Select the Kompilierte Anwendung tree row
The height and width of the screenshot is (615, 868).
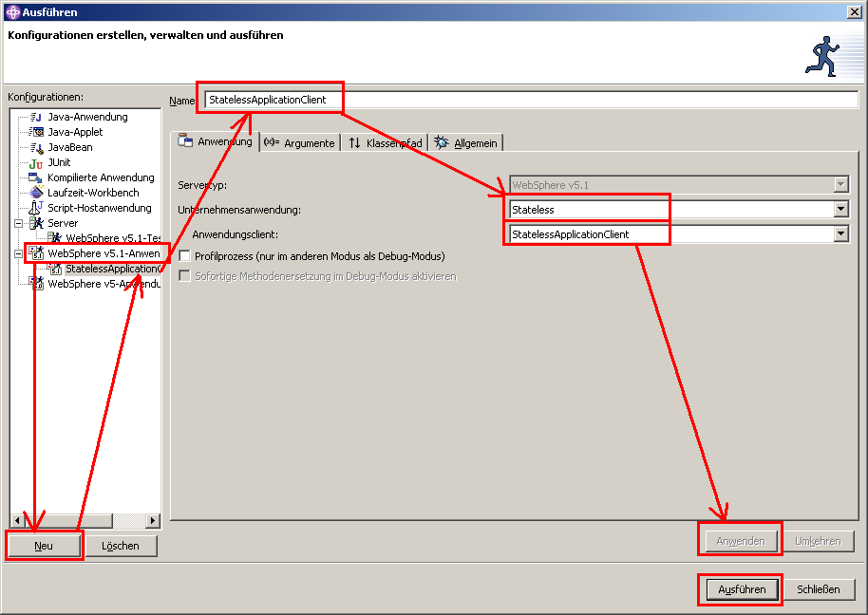(x=101, y=177)
